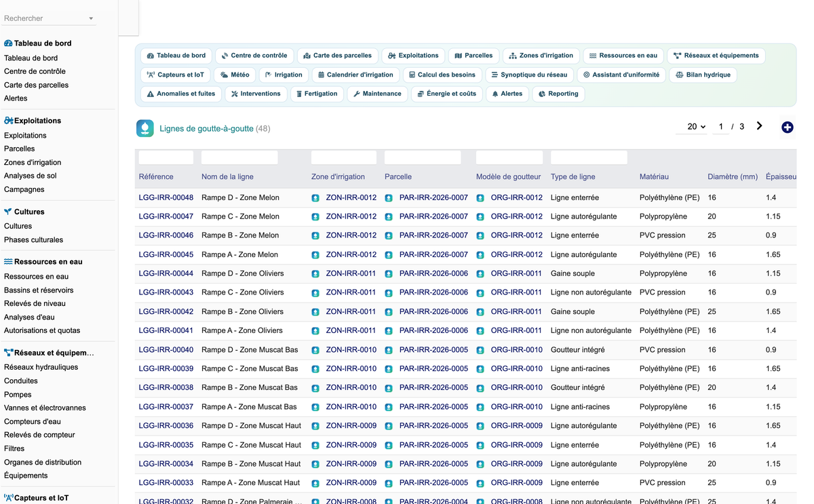The image size is (814, 504).
Task: Select Phases culturales in the sidebar
Action: point(33,239)
